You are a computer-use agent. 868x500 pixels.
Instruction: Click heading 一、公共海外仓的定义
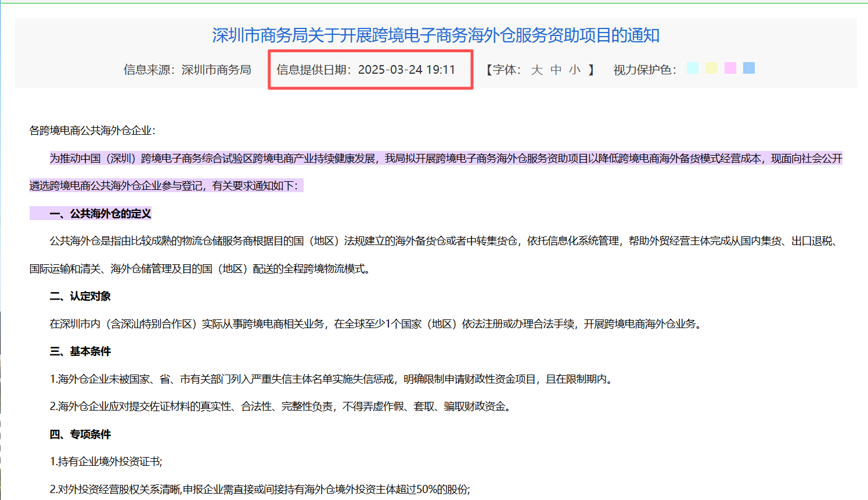[100, 214]
